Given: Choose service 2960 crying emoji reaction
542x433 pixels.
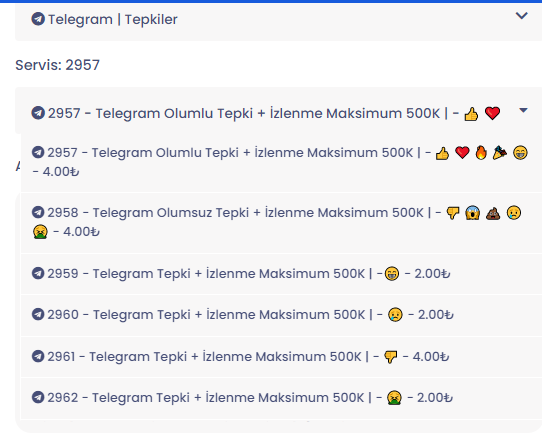Looking at the screenshot, I should tap(281, 315).
